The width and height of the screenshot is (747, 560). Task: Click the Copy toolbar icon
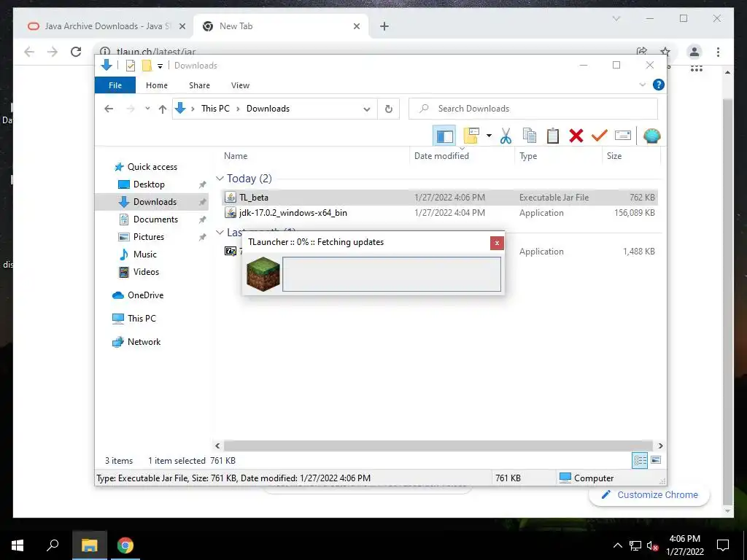[x=530, y=136]
